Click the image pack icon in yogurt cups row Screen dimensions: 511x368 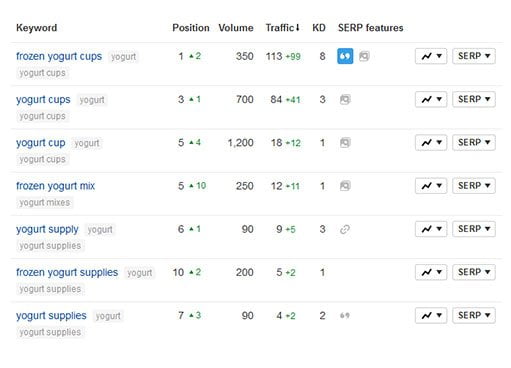click(345, 99)
